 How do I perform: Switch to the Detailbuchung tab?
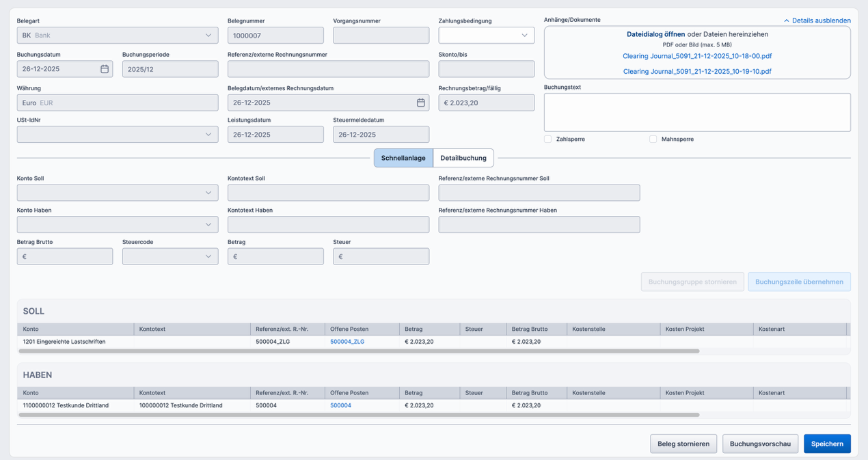click(x=463, y=158)
